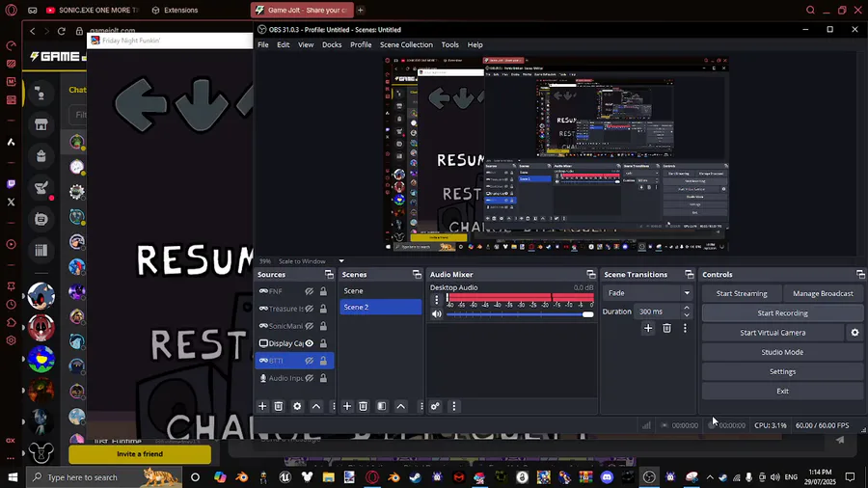Toggle lock on FNF source
The width and height of the screenshot is (868, 488).
tap(323, 291)
